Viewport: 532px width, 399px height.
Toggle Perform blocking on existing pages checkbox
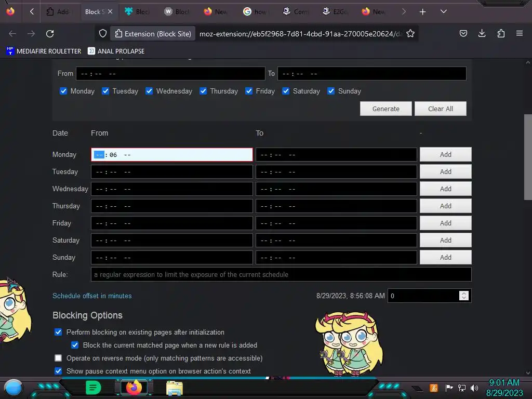pyautogui.click(x=58, y=332)
